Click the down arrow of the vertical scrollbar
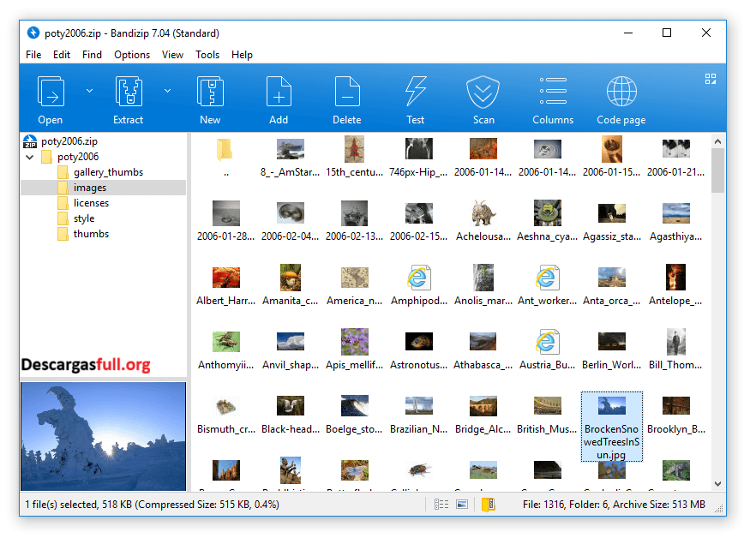 coord(718,484)
